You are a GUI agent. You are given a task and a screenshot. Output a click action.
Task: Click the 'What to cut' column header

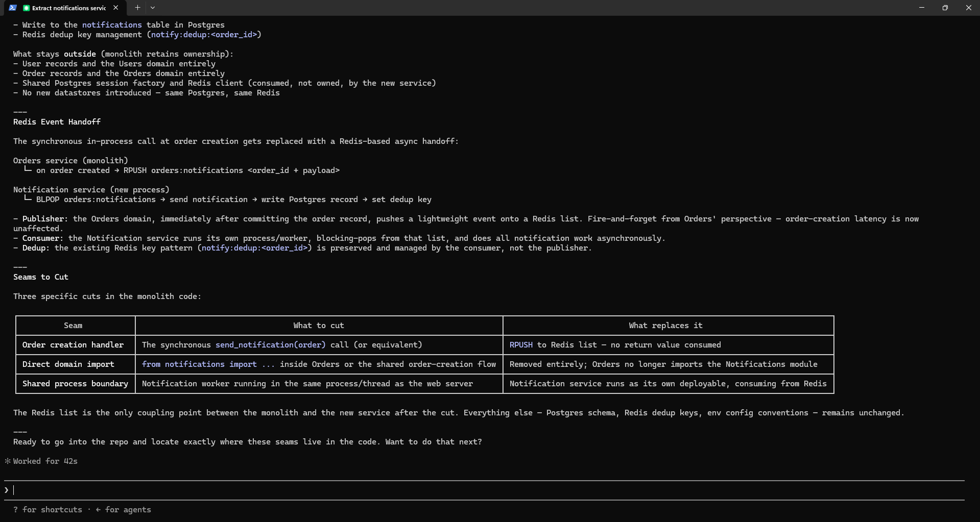[x=319, y=326]
